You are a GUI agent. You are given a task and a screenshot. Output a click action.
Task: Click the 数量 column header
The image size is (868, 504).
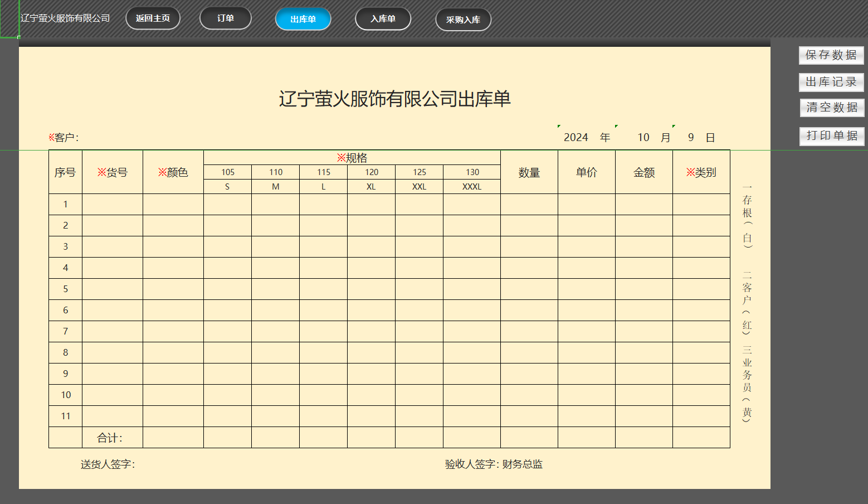pyautogui.click(x=529, y=172)
